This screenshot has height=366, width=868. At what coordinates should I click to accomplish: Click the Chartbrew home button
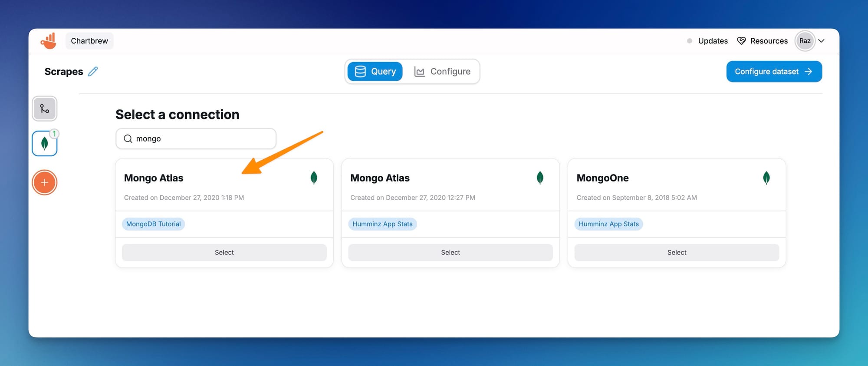(x=89, y=41)
